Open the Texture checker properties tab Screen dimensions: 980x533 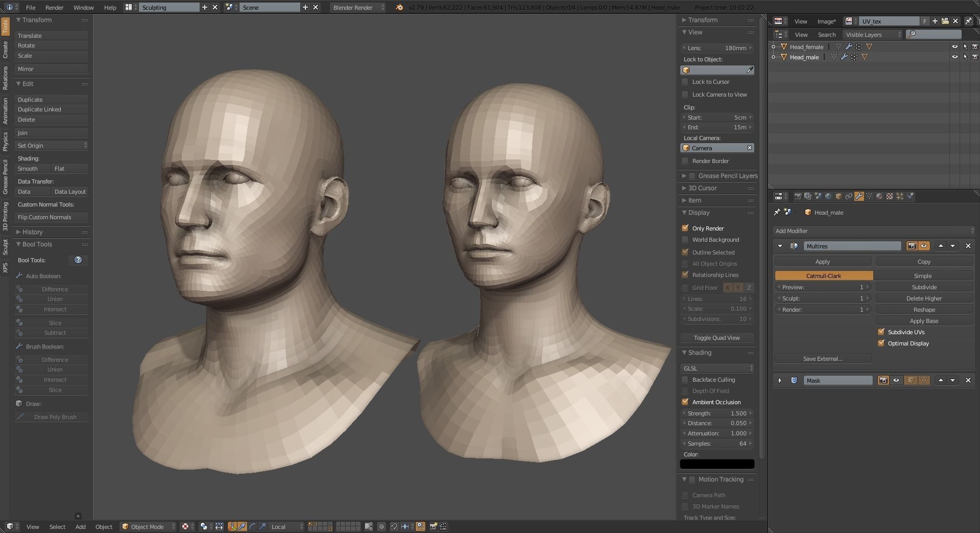coord(889,196)
